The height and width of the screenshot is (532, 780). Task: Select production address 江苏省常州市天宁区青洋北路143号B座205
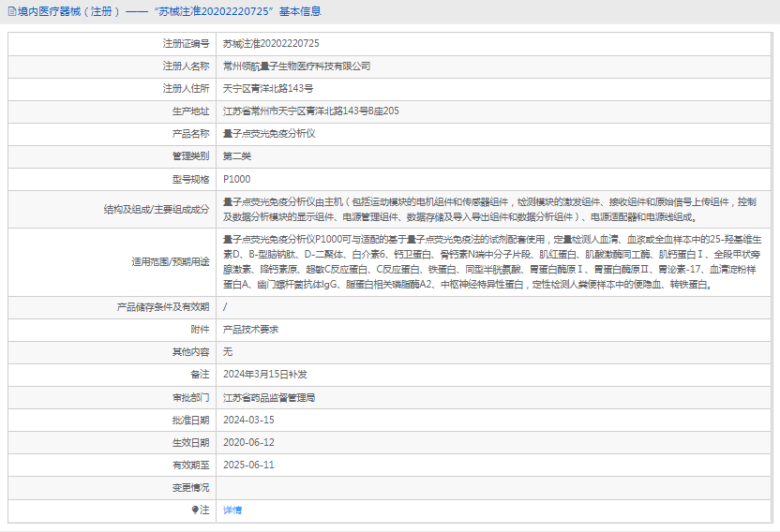pyautogui.click(x=311, y=111)
